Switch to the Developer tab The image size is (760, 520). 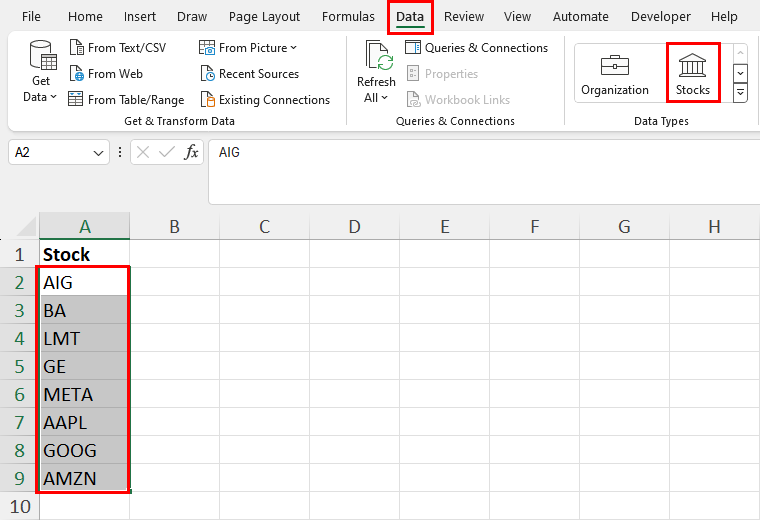[x=661, y=16]
